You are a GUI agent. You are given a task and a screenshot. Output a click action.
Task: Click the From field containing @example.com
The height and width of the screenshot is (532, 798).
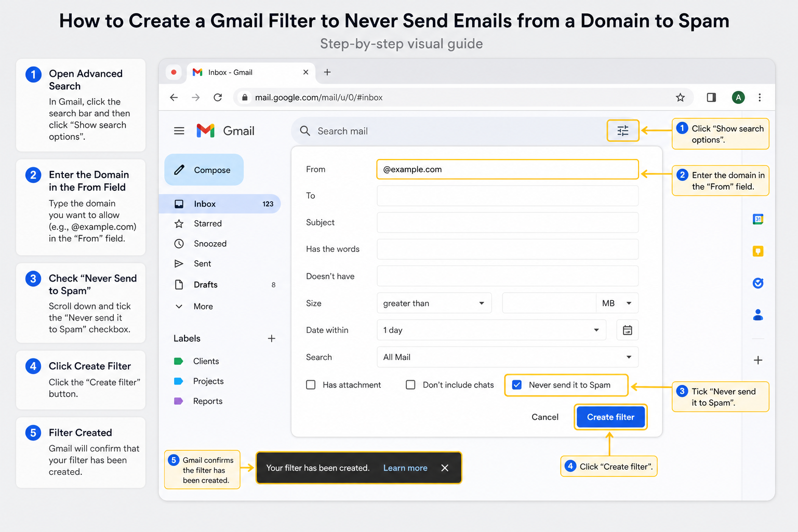coord(508,169)
